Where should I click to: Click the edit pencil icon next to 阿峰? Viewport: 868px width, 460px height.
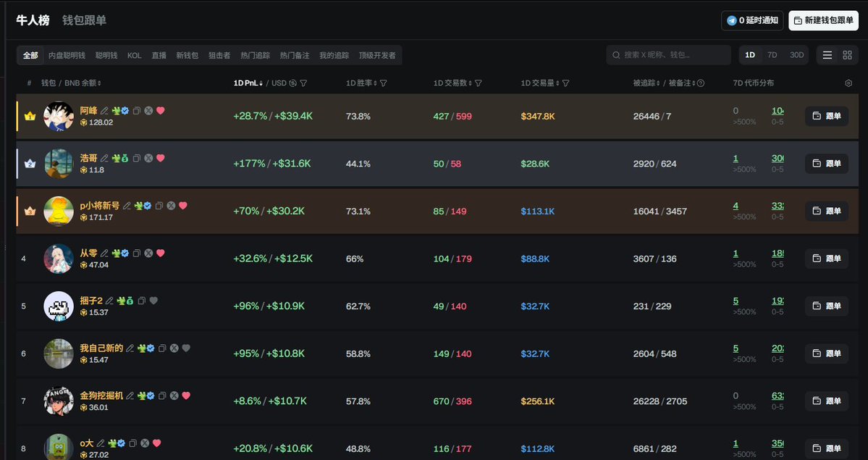click(x=104, y=111)
